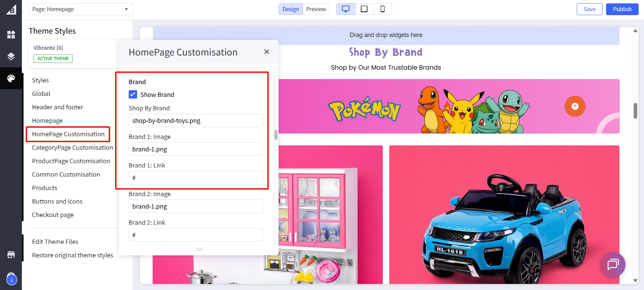This screenshot has height=290, width=644.
Task: Open Buttons and icons settings
Action: tap(57, 201)
